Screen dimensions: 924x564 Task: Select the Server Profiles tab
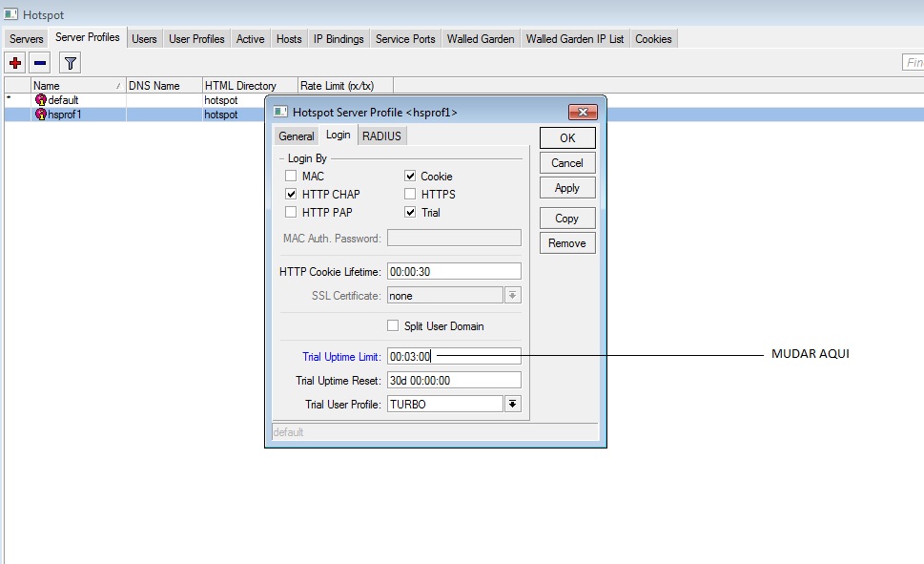pos(87,37)
